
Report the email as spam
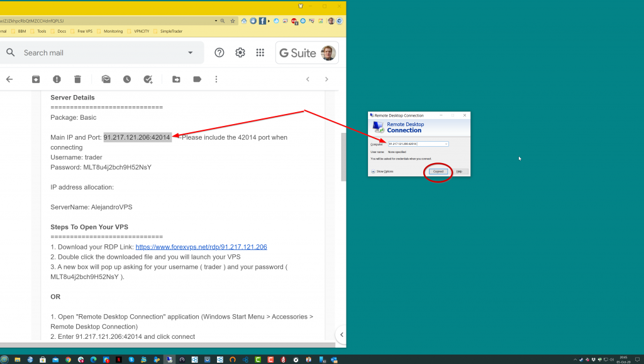tap(57, 79)
